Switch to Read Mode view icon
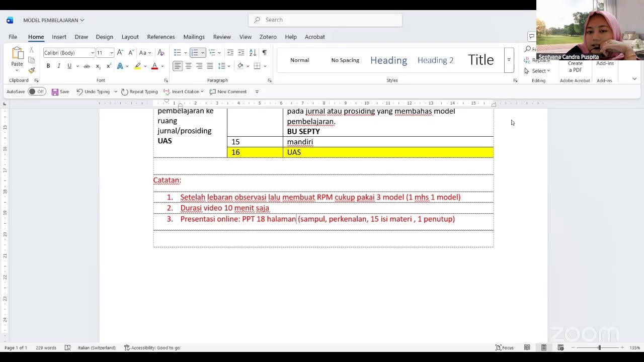 527,347
